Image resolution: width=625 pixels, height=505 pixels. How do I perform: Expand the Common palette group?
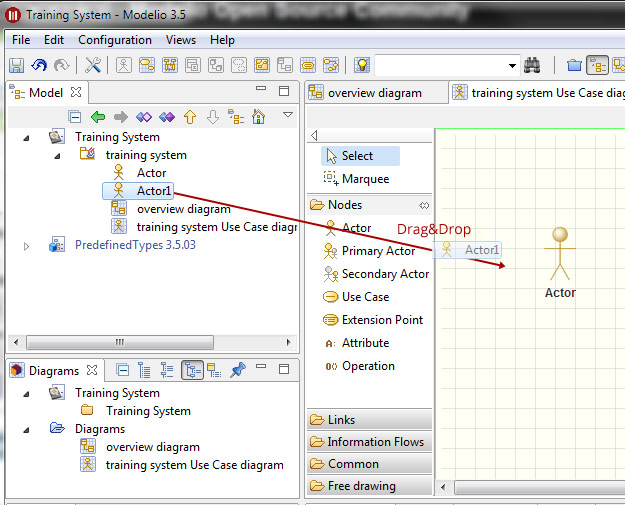tap(369, 464)
